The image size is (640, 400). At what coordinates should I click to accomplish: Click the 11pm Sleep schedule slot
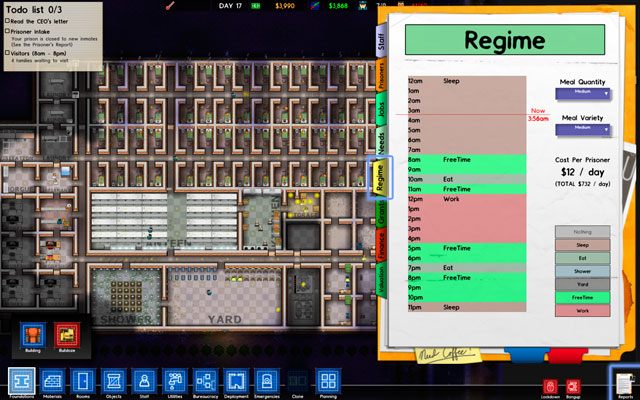pos(467,307)
